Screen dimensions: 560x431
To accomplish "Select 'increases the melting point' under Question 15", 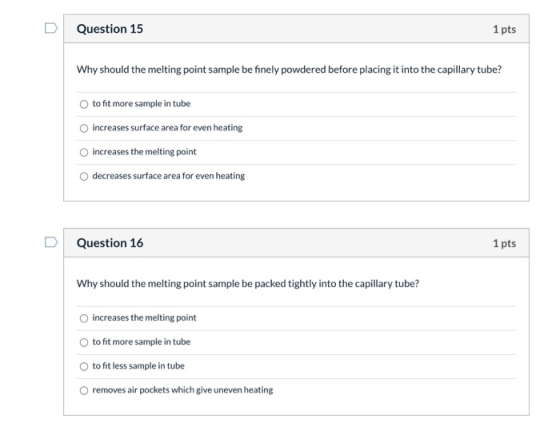I will (84, 152).
